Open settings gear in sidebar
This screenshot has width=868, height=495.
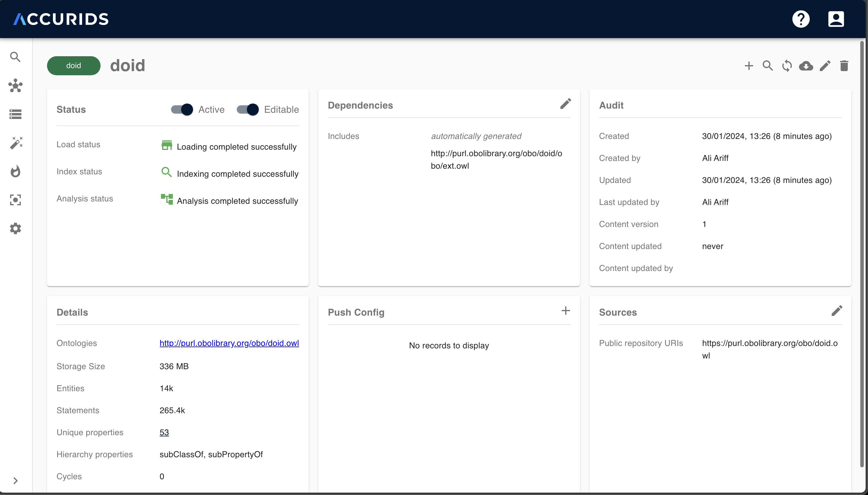15,228
